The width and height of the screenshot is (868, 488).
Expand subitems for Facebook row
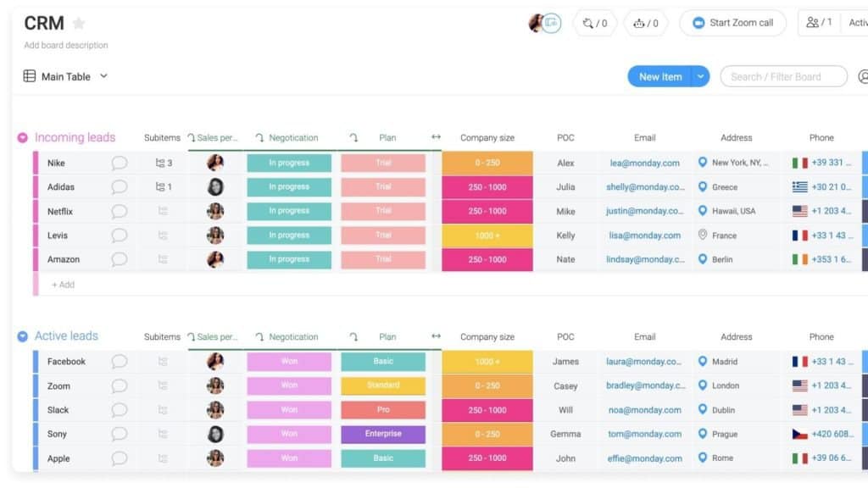(163, 361)
